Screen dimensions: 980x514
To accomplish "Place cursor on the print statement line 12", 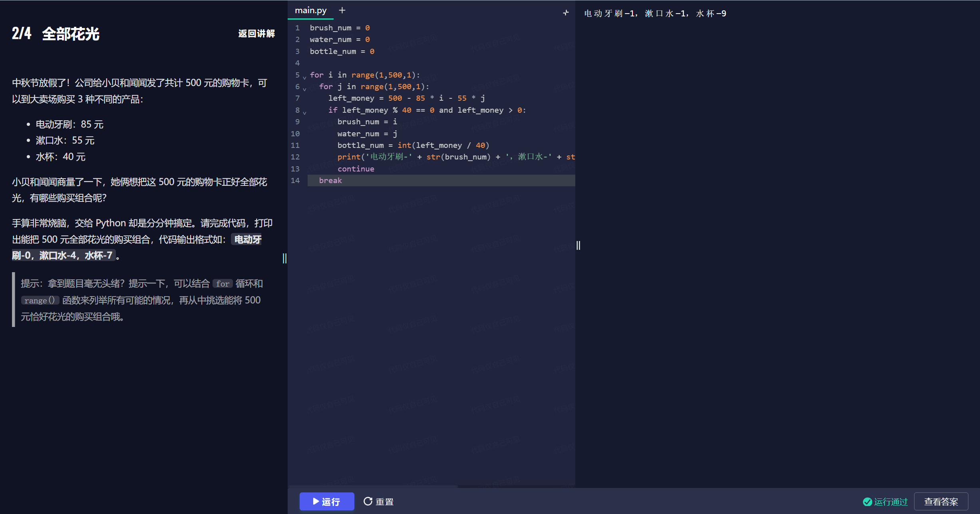I will coord(439,157).
